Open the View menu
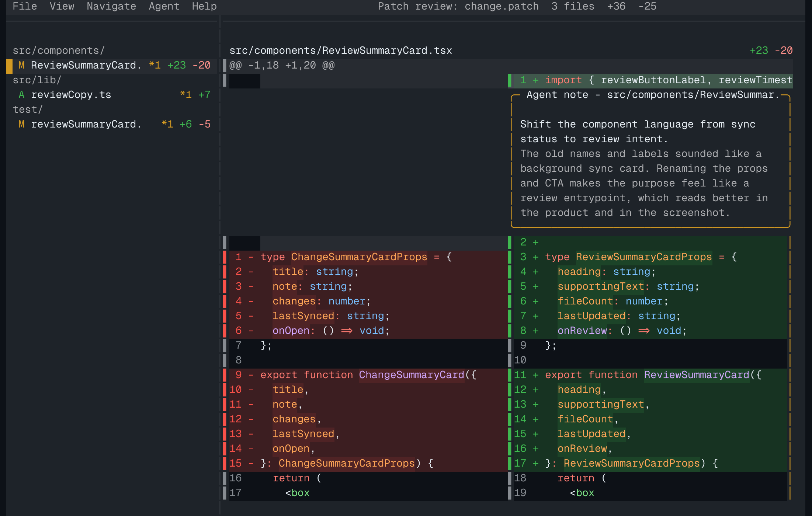This screenshot has height=516, width=812. pos(62,6)
